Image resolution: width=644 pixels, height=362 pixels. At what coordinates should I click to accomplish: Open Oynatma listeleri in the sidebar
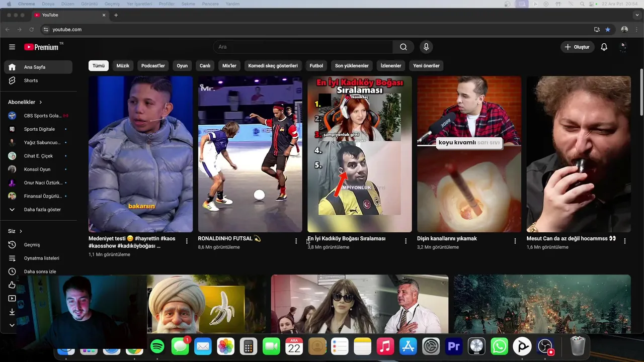click(38, 258)
